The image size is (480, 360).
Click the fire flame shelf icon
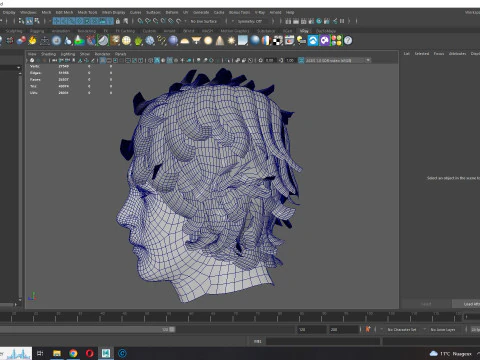pyautogui.click(x=32, y=41)
